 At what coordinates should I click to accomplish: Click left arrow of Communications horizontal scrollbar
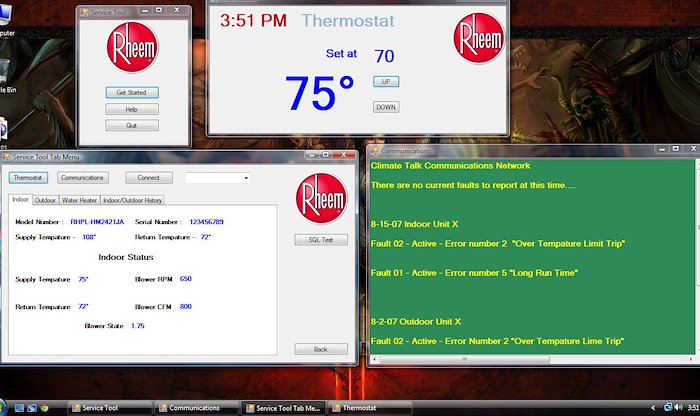[x=375, y=359]
